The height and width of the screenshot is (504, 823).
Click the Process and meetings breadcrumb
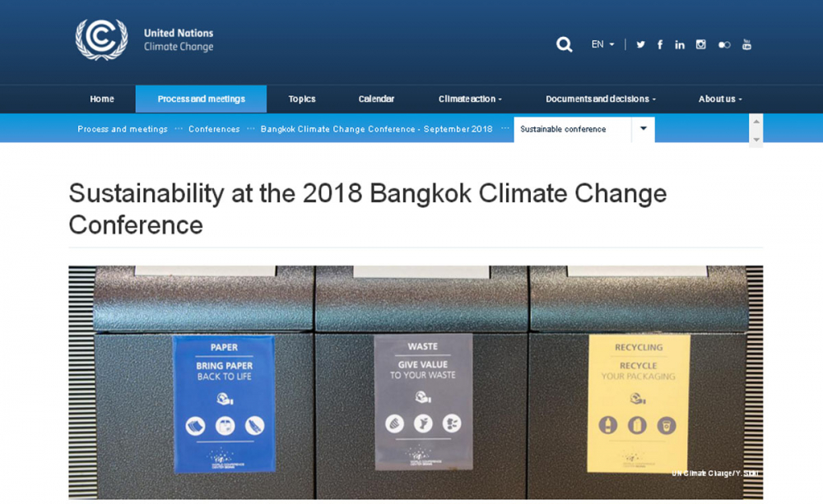(x=122, y=129)
